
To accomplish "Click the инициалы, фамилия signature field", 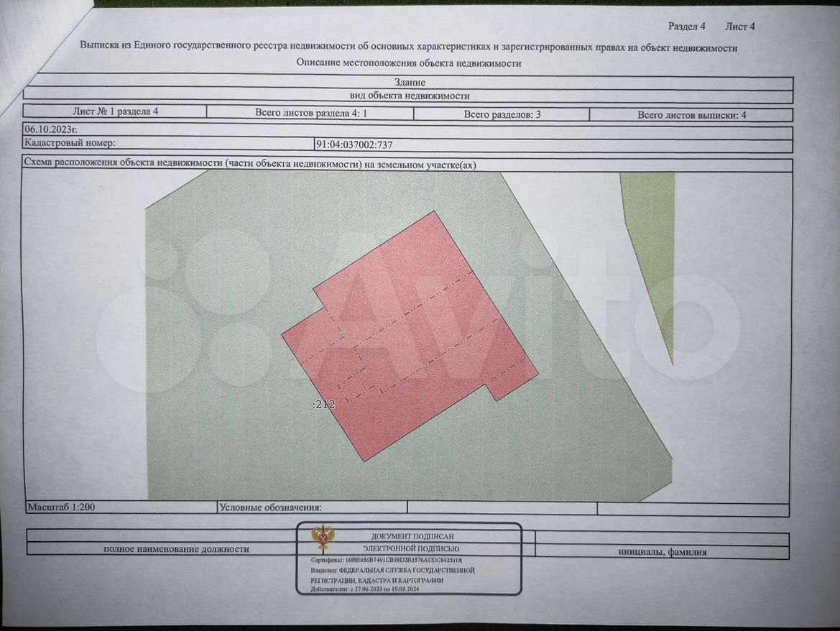I will pos(662,553).
